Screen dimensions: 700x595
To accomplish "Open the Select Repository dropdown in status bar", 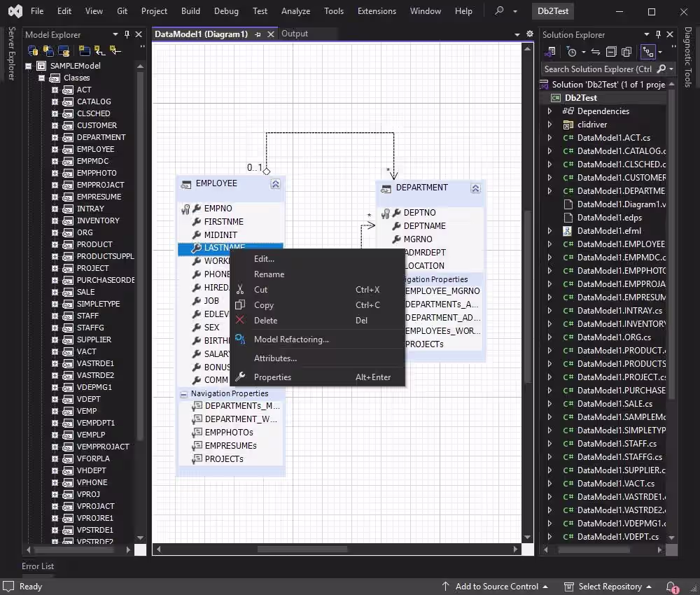I will point(607,587).
